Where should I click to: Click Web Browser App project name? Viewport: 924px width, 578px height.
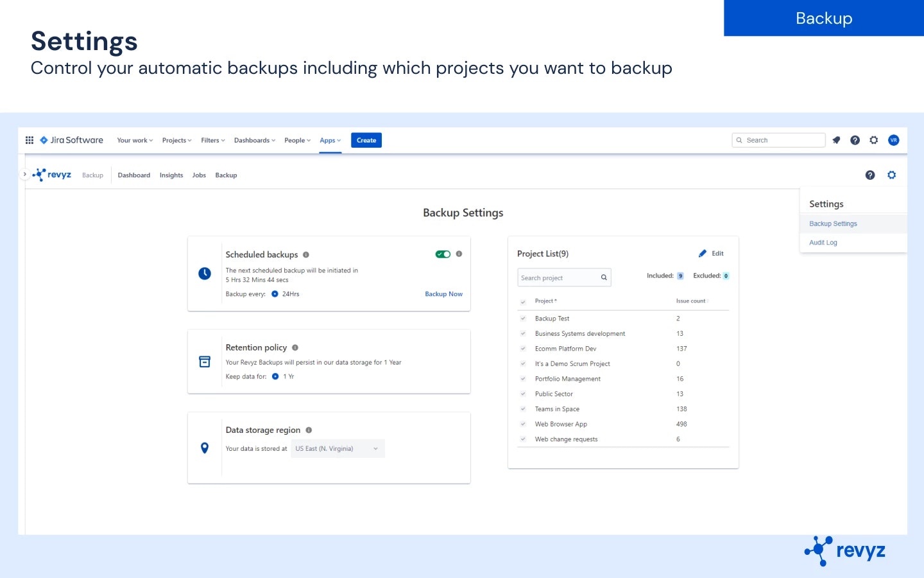[561, 425]
